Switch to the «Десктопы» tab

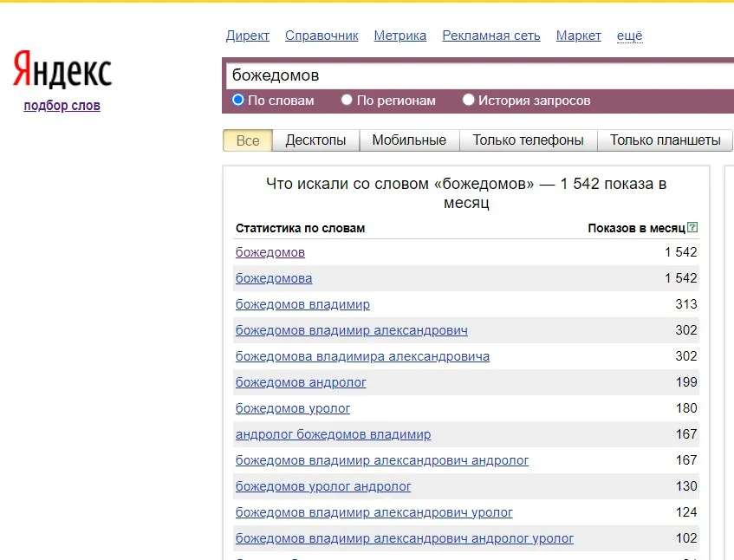(315, 140)
